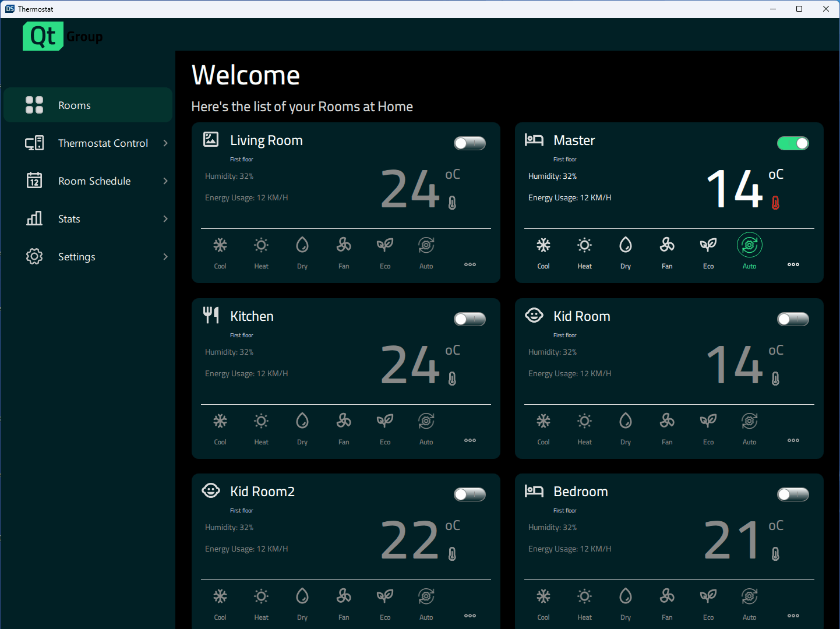
Task: Enable the Kitchen thermostat
Action: (x=470, y=319)
